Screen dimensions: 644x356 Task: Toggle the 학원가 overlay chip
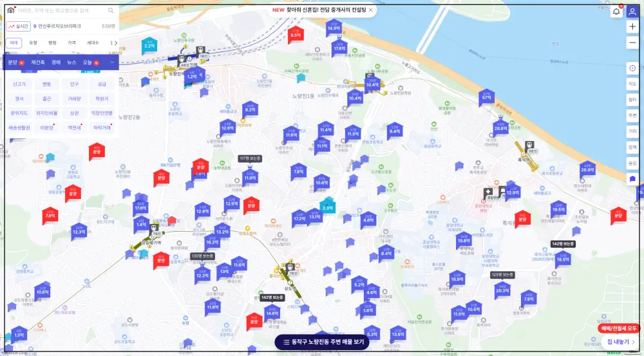point(102,98)
